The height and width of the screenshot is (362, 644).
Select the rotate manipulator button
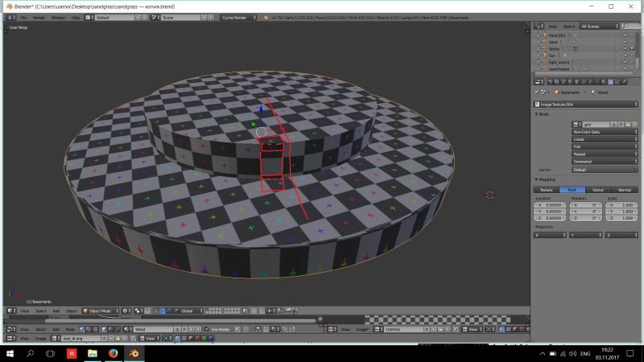coord(169,311)
